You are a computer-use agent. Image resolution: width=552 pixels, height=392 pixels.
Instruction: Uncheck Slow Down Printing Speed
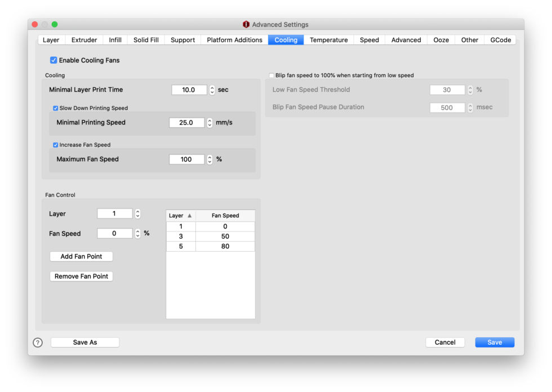pos(56,108)
